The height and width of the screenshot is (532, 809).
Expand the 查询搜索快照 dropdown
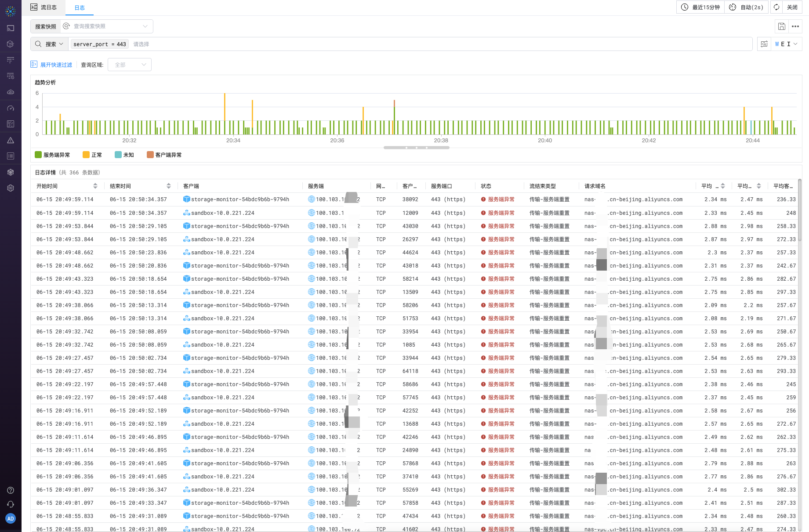[x=106, y=26]
